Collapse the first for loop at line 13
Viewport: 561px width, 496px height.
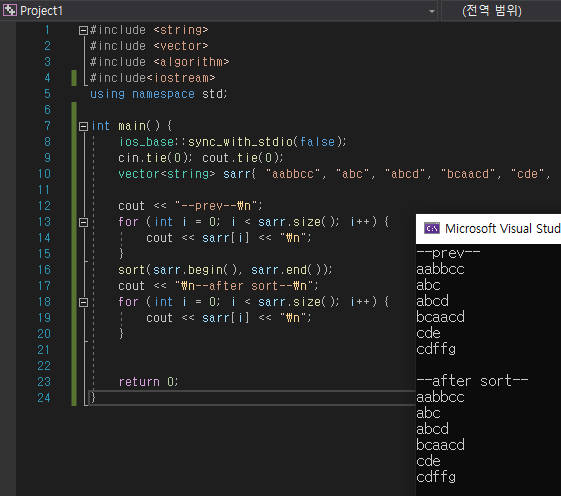tap(83, 223)
